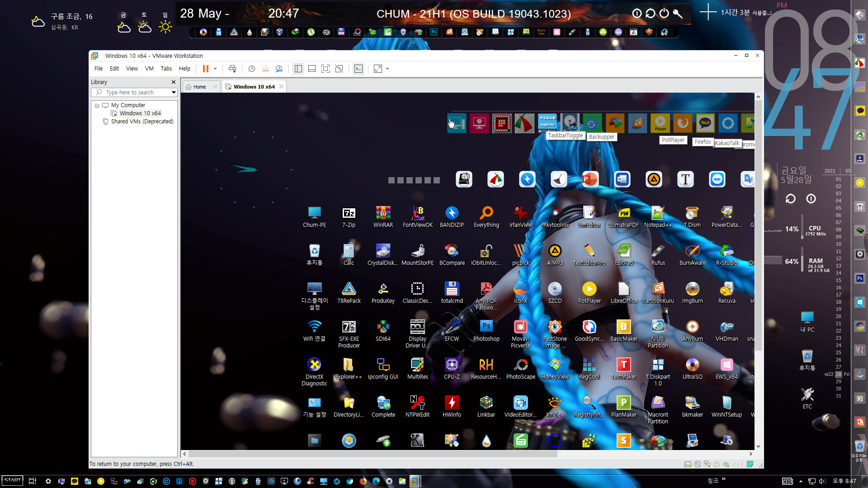Click the network adapter status icon

pyautogui.click(x=707, y=464)
